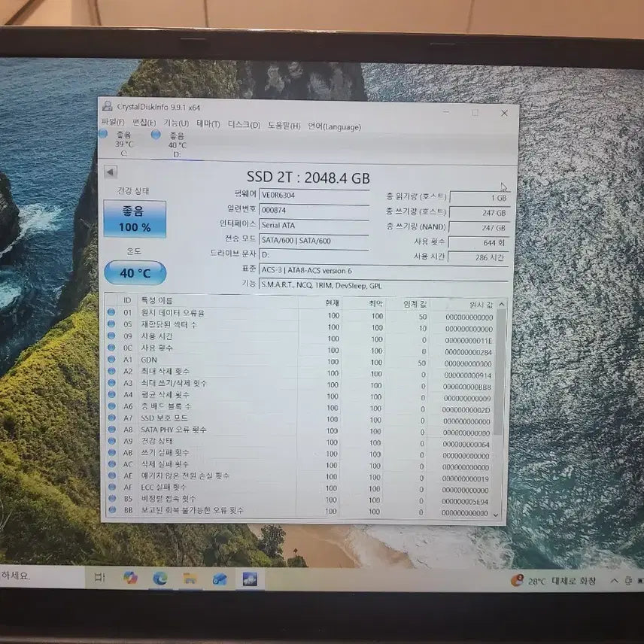Screen dimensions: 644x644
Task: Click the total host writes 247 GB field
Action: pos(479,213)
